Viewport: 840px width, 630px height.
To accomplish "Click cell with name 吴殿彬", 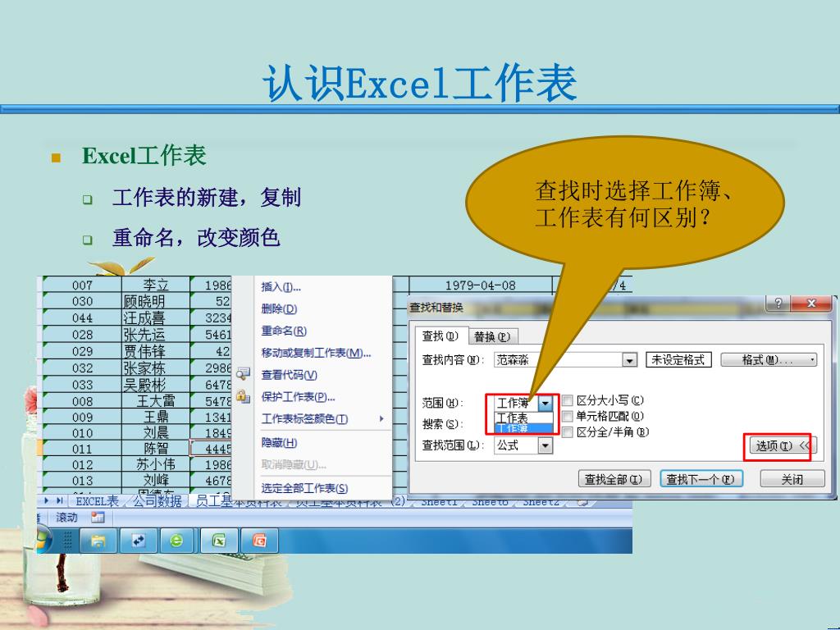I will pos(156,385).
